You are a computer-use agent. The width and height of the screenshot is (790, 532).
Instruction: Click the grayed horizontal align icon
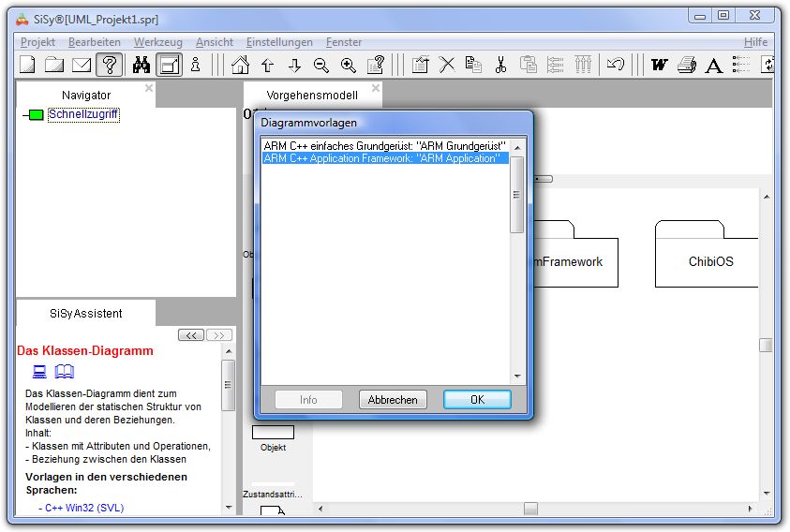[x=555, y=65]
